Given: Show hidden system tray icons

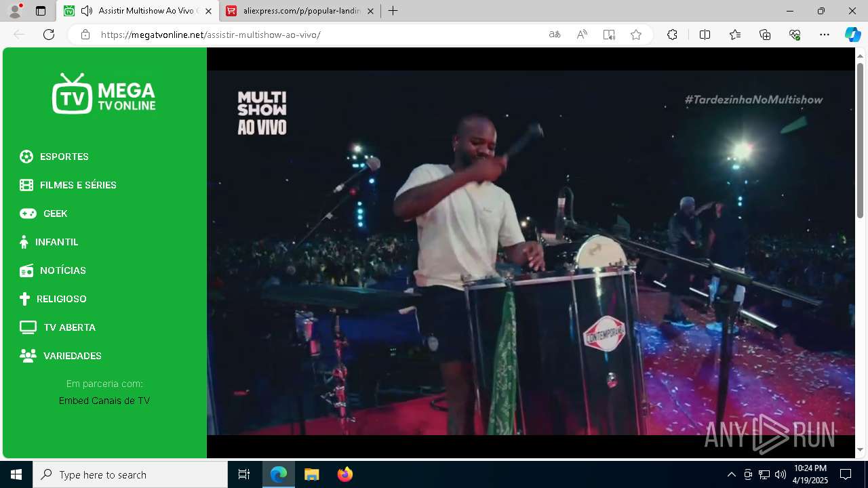Looking at the screenshot, I should 731,474.
